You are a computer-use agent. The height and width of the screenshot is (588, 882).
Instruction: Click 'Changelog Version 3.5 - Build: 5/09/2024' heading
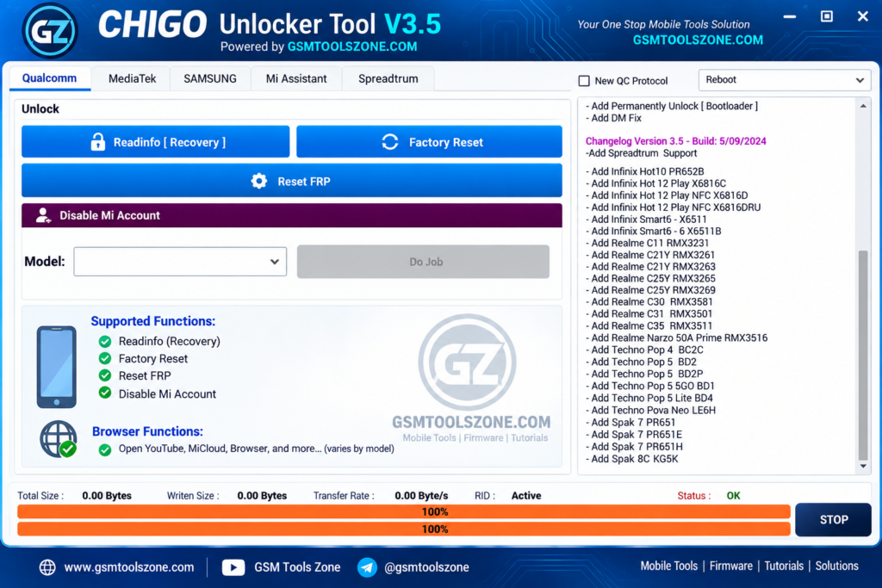[x=675, y=141]
